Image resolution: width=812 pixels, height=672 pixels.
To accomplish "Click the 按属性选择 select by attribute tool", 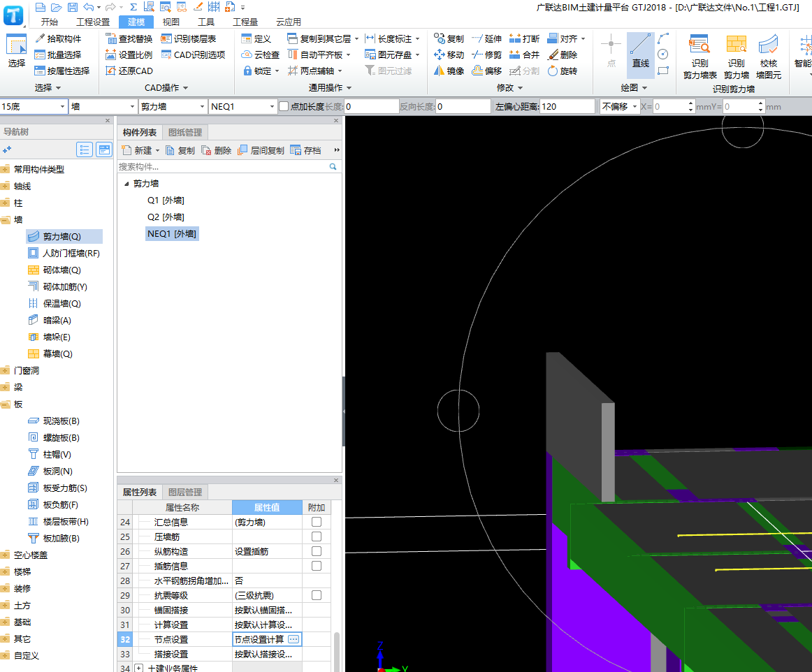I will point(61,71).
